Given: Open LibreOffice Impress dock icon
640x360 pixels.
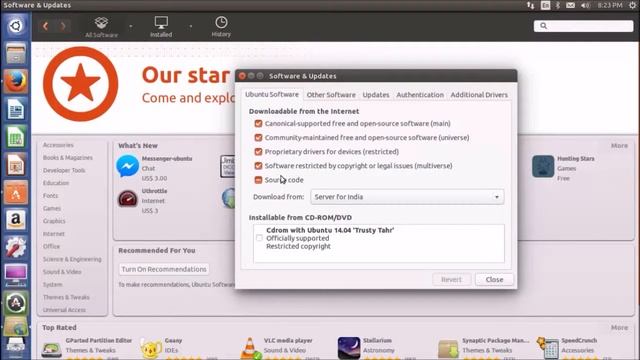Looking at the screenshot, I should pos(16,164).
